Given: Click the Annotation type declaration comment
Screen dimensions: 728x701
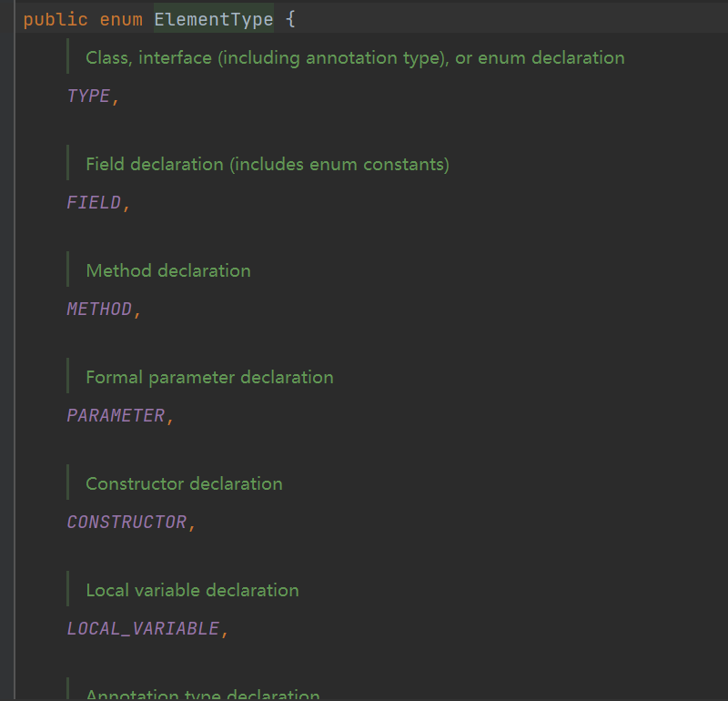Looking at the screenshot, I should (203, 695).
